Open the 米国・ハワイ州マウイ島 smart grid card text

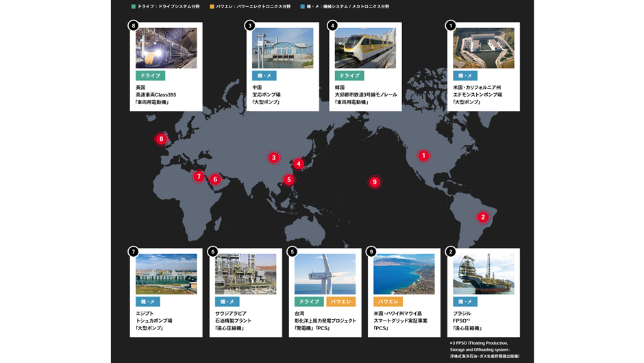pos(401,320)
